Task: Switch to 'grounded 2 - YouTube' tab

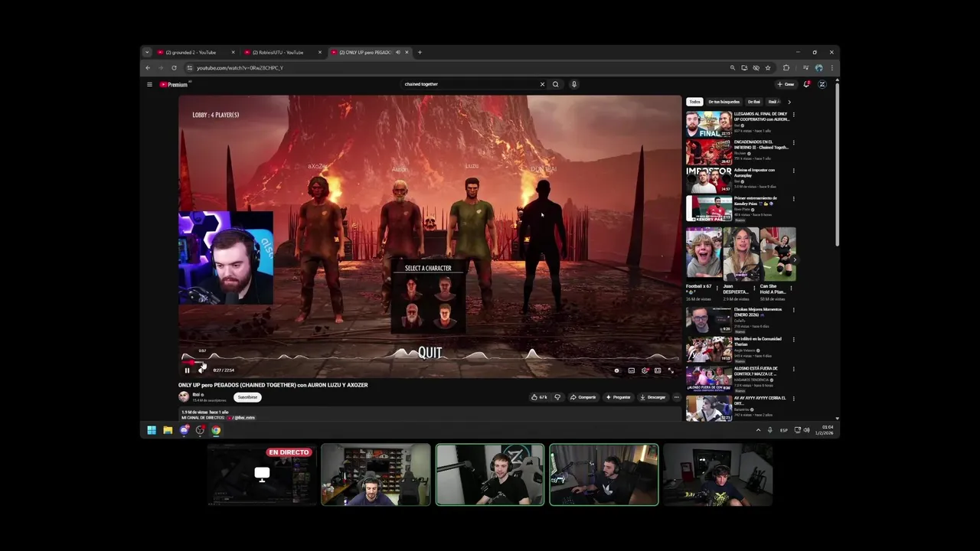Action: tap(196, 52)
